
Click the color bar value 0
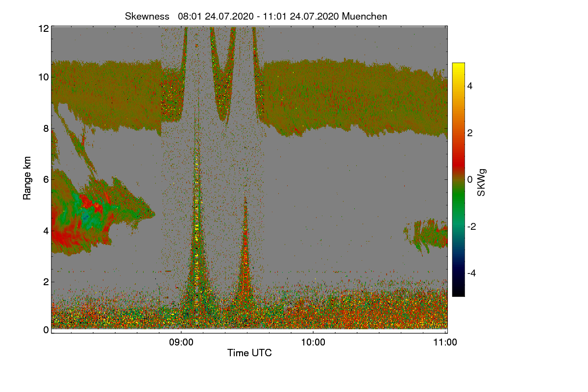tap(469, 179)
